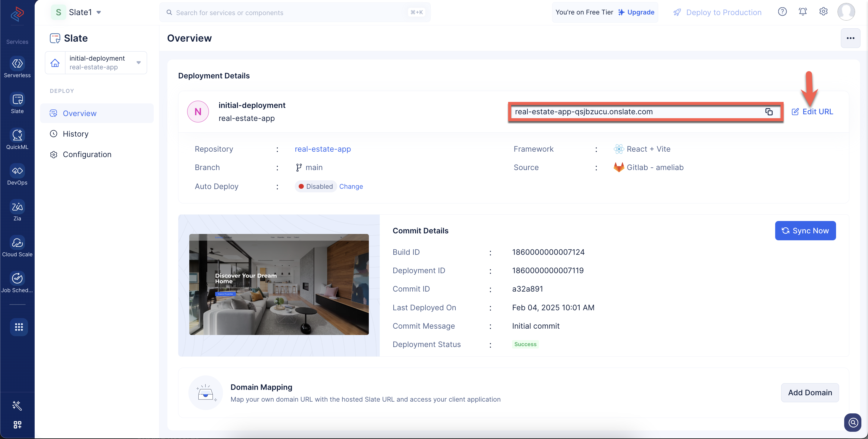Click the home icon in app selector

pos(55,63)
